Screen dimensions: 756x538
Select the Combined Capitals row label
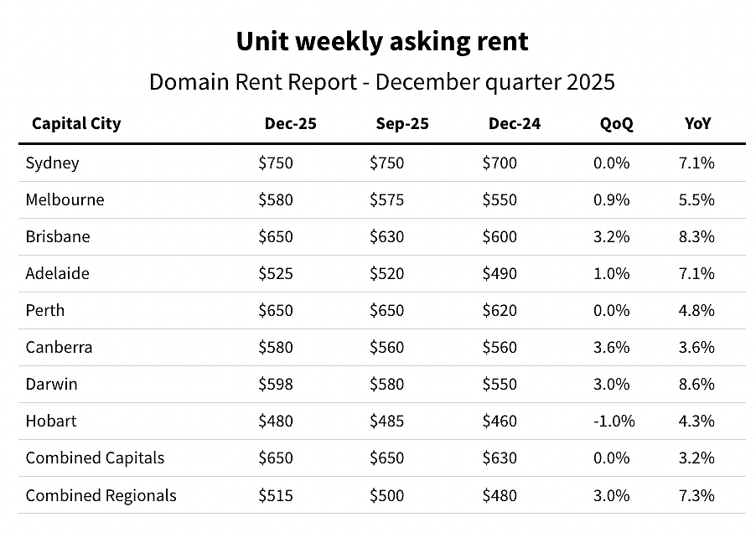click(95, 458)
